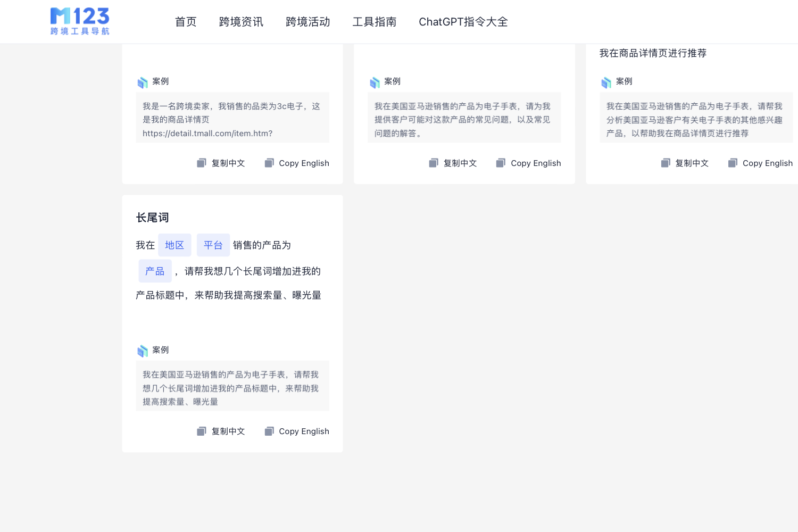
Task: Click the 长尾词 card title
Action: (152, 217)
